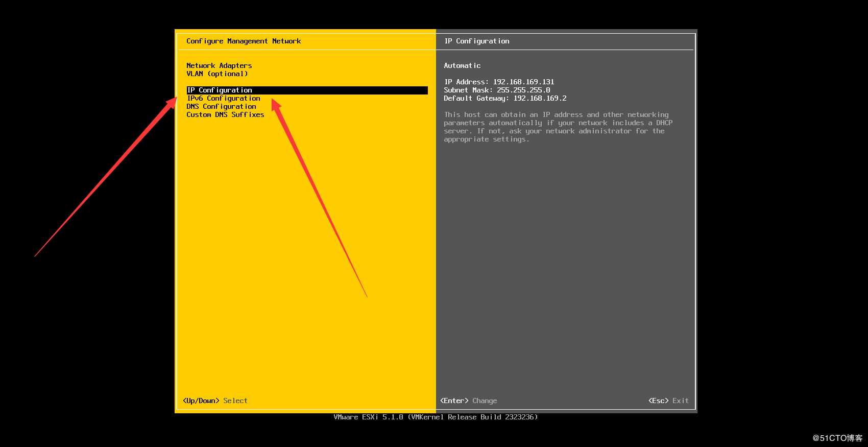This screenshot has height=447, width=868.
Task: Select Custom DNS Suffixes entry
Action: 225,114
